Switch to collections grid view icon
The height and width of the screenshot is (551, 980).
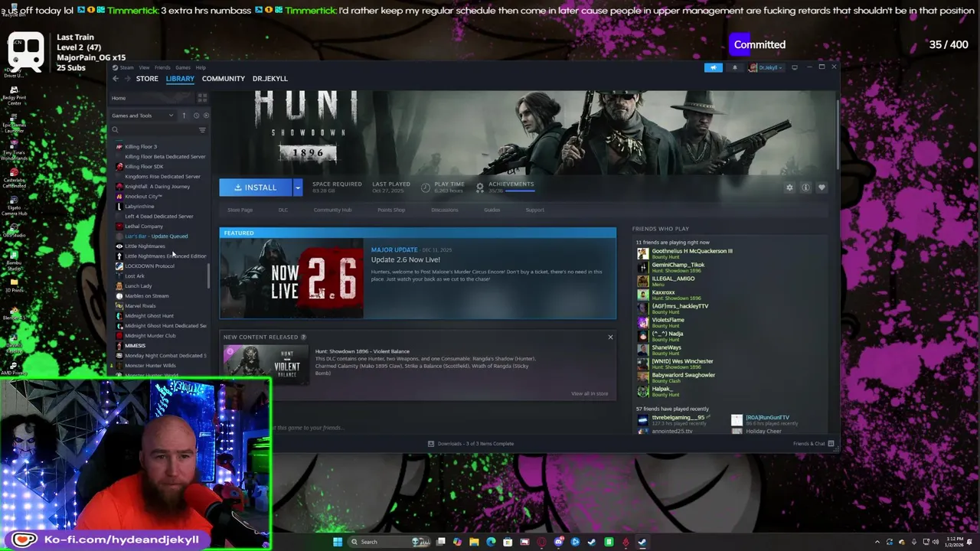coord(202,98)
